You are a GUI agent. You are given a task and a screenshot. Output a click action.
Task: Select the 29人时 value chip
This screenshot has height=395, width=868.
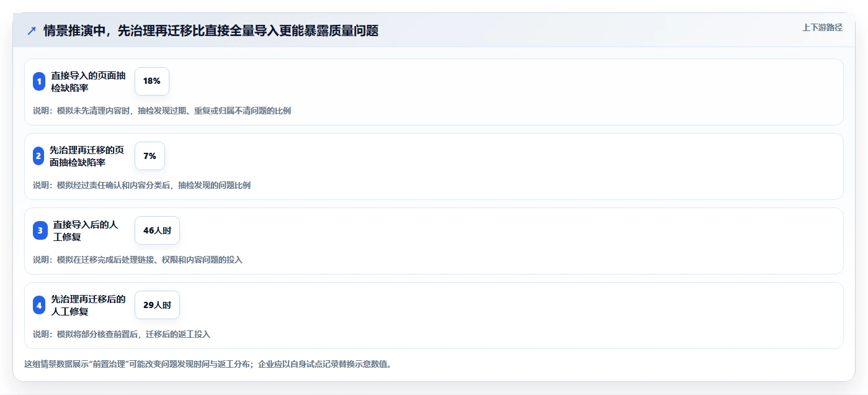click(157, 305)
